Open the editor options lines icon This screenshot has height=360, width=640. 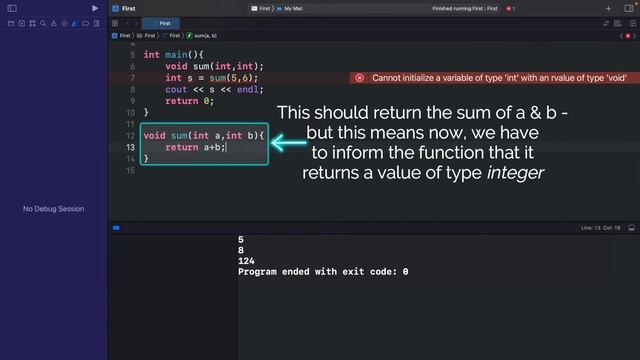click(618, 24)
